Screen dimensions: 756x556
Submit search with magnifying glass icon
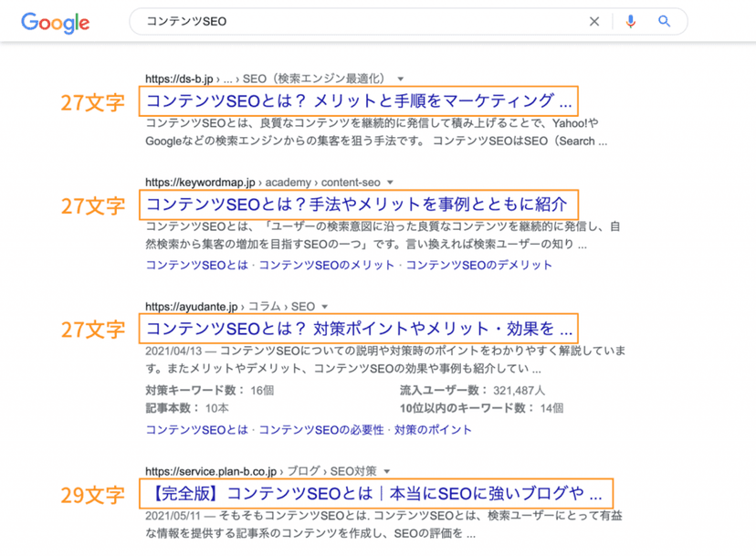[x=664, y=21]
